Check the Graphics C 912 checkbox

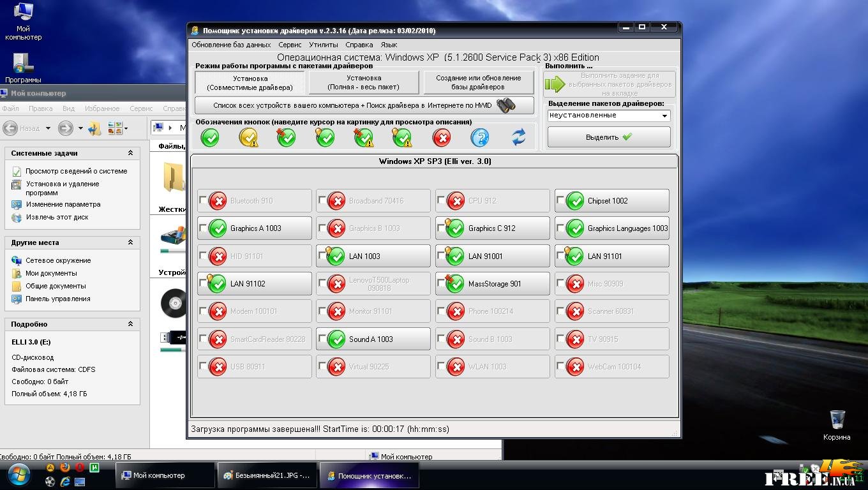coord(441,228)
